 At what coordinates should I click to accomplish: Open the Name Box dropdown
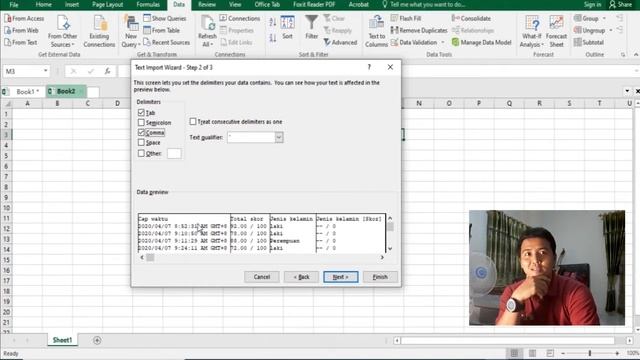pyautogui.click(x=45, y=71)
